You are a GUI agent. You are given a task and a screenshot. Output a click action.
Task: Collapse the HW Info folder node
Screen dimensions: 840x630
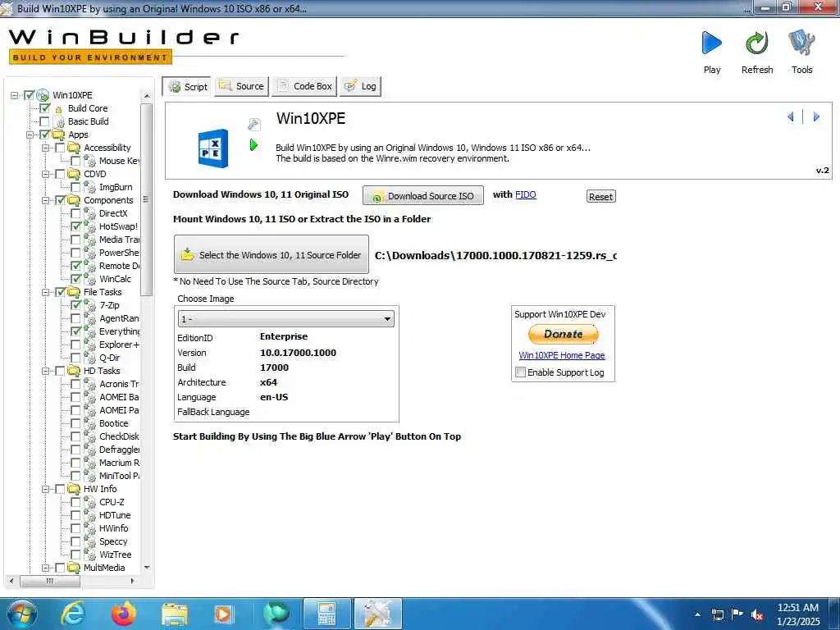pos(46,489)
